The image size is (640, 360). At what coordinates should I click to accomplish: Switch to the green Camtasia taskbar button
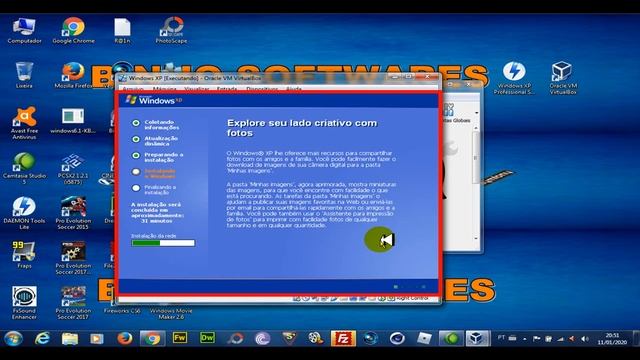coord(451,338)
